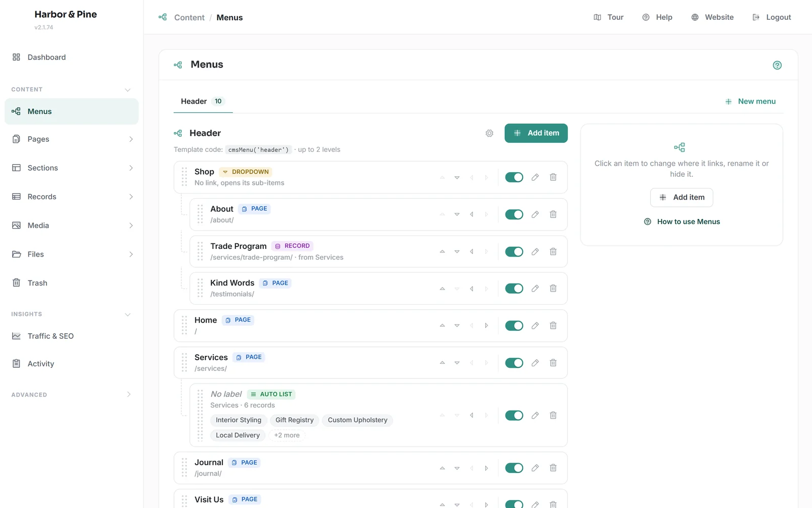Edit the Trade Program item

point(535,251)
